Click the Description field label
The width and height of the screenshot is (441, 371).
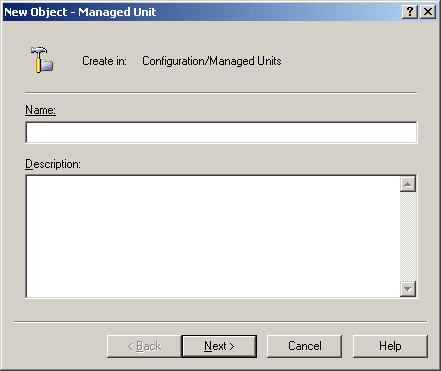(x=53, y=164)
